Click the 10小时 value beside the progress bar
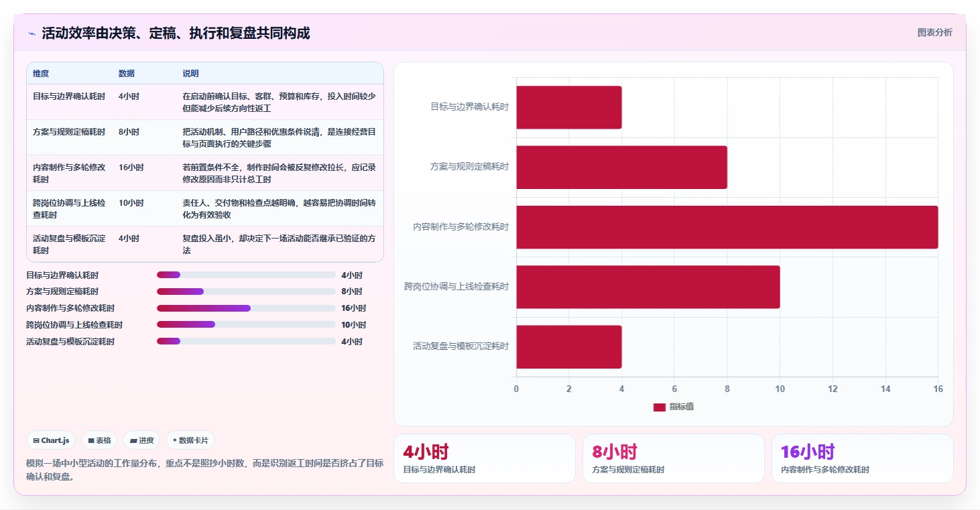 coord(353,325)
